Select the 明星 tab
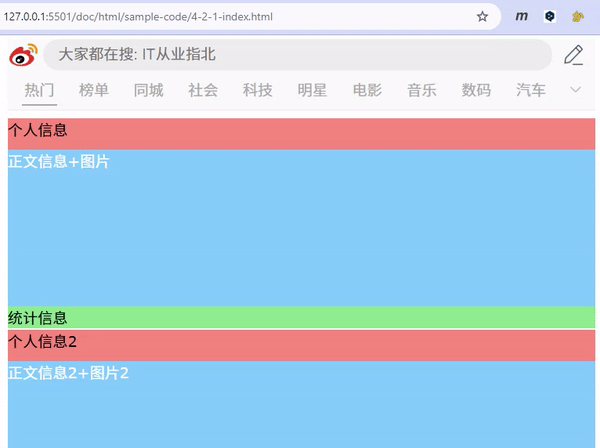Screen dimensions: 600x448 click(x=312, y=90)
